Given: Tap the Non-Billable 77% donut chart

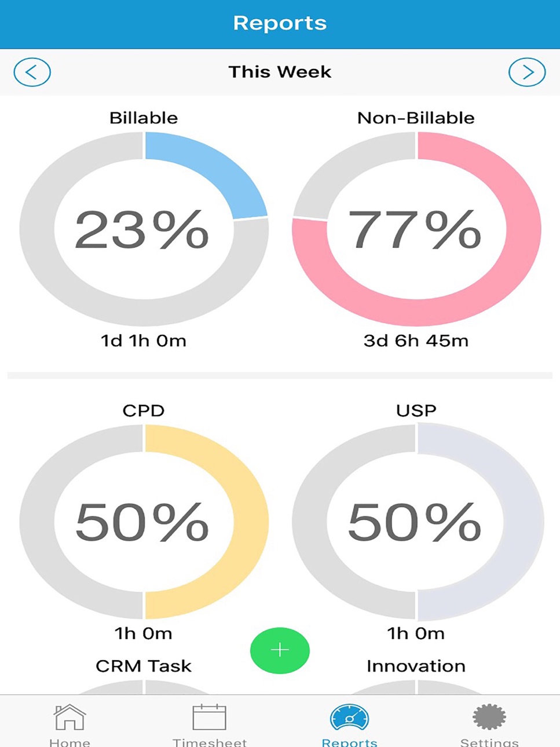Looking at the screenshot, I should point(416,229).
